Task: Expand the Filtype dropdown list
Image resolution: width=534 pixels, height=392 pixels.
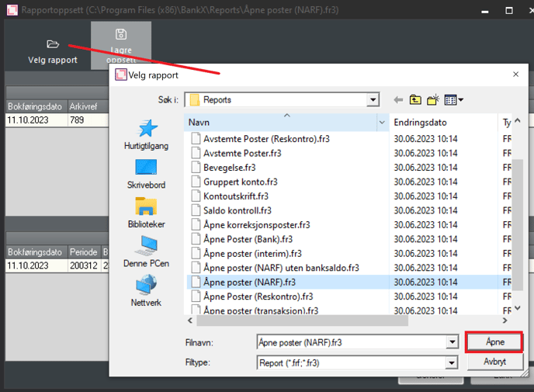Action: (x=452, y=362)
